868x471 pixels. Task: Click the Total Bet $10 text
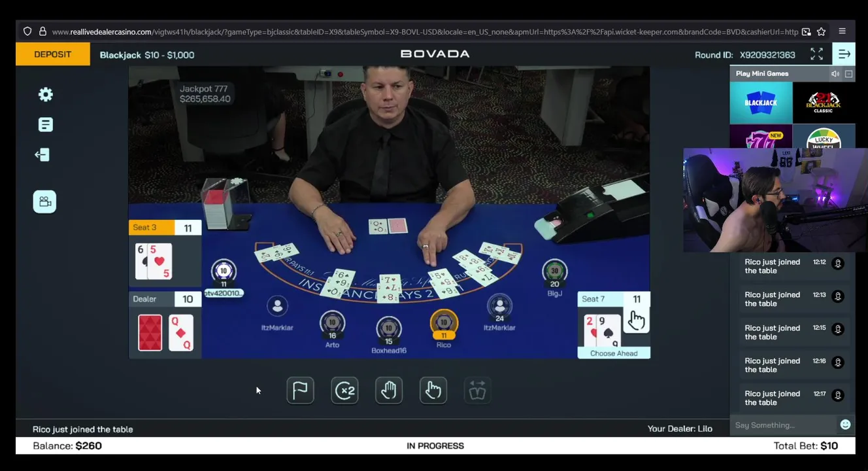click(x=806, y=446)
